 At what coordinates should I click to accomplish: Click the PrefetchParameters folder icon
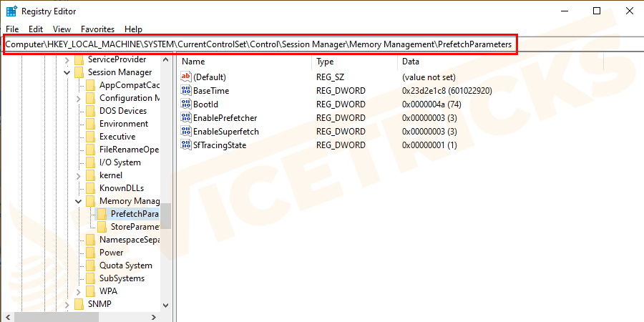[x=102, y=214]
